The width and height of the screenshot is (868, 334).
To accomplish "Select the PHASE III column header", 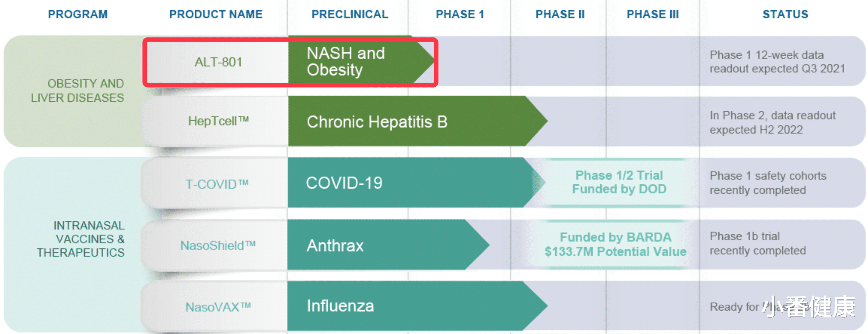I will click(652, 15).
